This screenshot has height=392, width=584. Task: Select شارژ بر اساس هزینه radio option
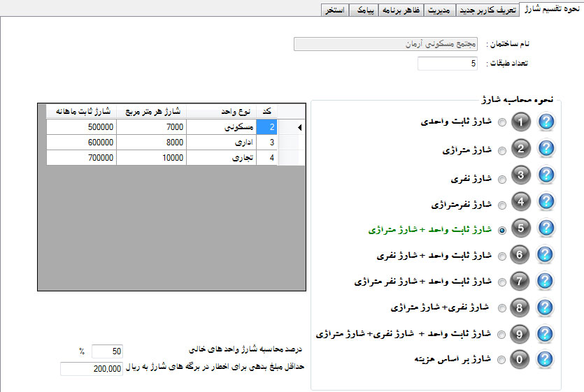point(501,360)
